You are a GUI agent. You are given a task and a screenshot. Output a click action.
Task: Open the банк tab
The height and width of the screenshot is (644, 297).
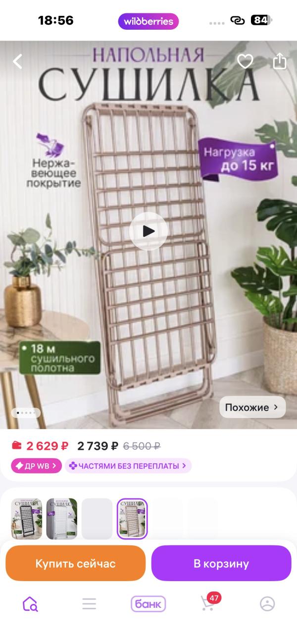pos(148,604)
